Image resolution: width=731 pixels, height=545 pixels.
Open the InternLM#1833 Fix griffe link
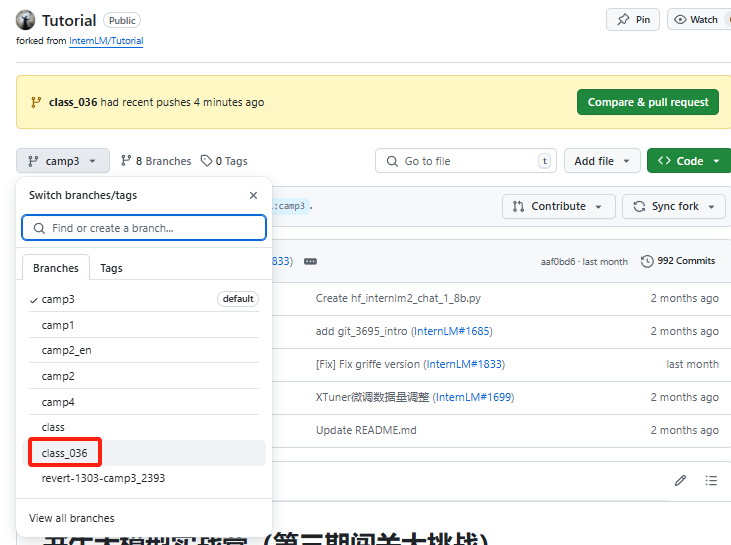[464, 364]
